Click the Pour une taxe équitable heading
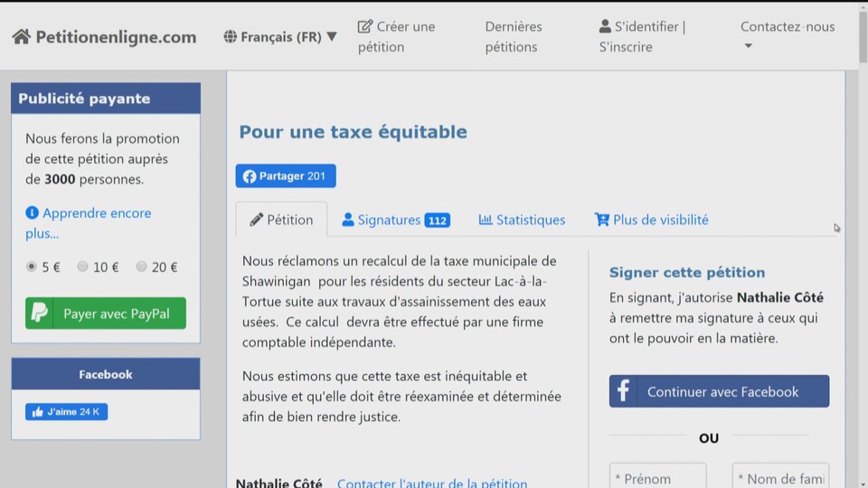Screen dimensions: 868x488 [x=354, y=132]
